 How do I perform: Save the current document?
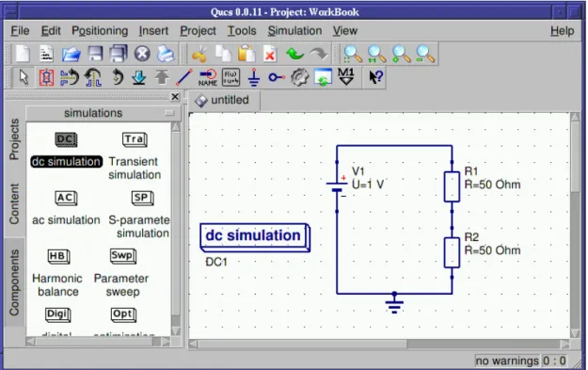point(95,55)
